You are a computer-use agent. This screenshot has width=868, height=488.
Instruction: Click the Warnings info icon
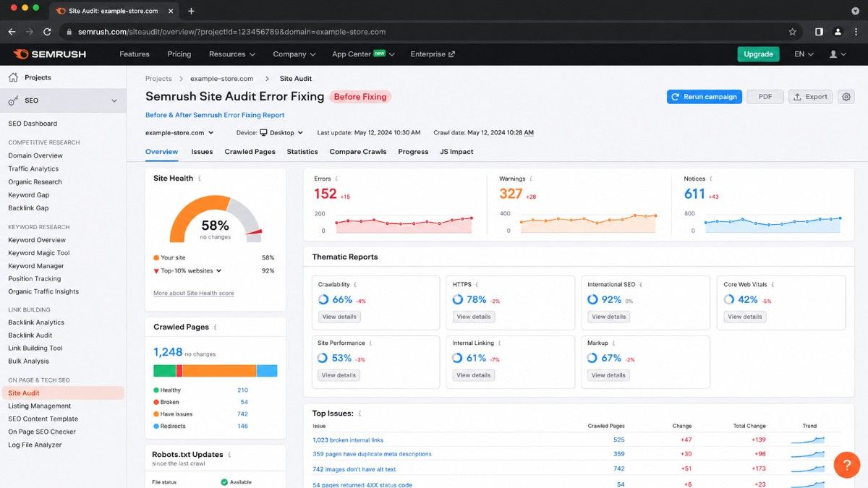point(531,179)
